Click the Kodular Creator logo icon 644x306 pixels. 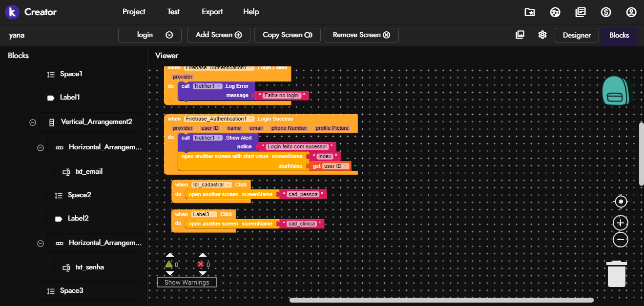tap(12, 12)
